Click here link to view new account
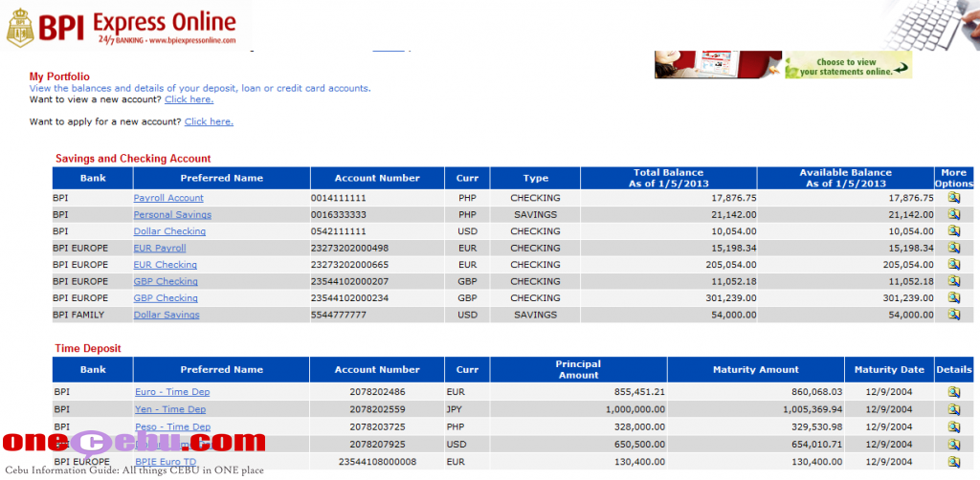Screen dimensions: 980x480 [189, 99]
